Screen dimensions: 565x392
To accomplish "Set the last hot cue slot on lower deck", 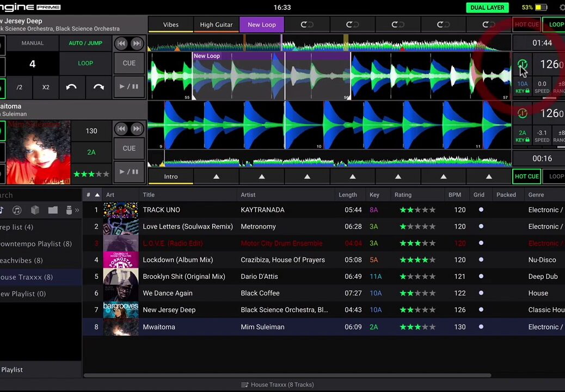I will pos(489,176).
